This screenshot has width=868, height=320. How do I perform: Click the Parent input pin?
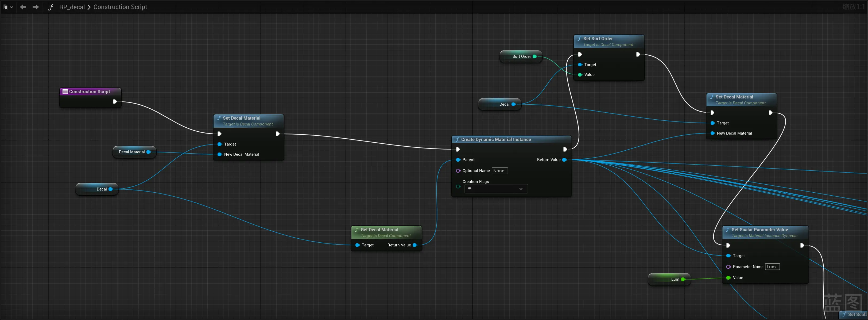tap(458, 160)
